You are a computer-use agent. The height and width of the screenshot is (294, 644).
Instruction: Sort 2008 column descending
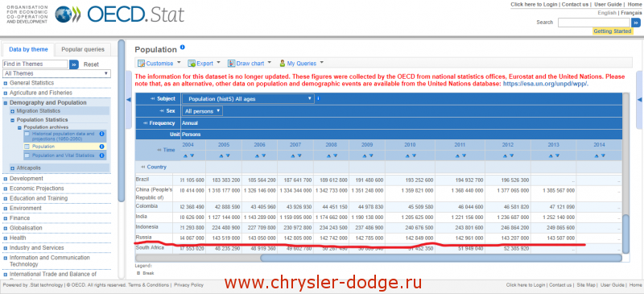tap(335, 155)
